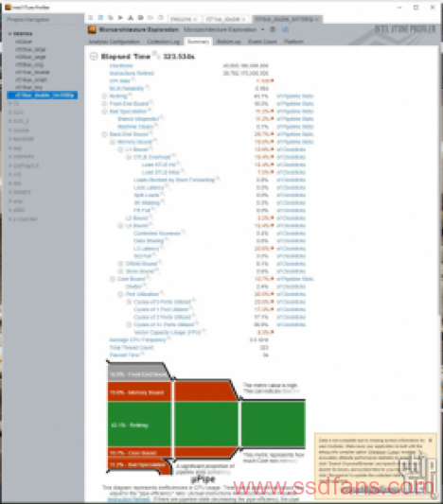
Task: Click the run analysis play icon in toolbar
Action: tap(120, 18)
